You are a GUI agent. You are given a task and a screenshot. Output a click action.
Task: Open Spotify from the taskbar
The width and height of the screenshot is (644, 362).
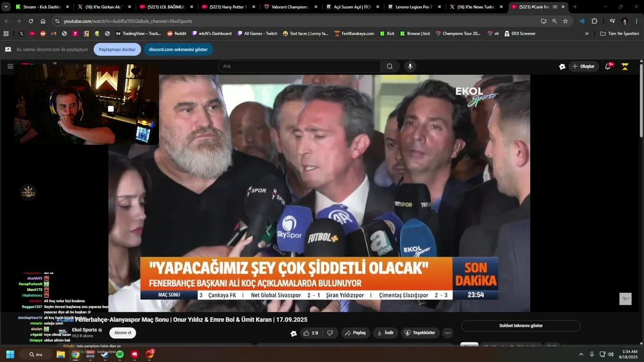pos(120,354)
